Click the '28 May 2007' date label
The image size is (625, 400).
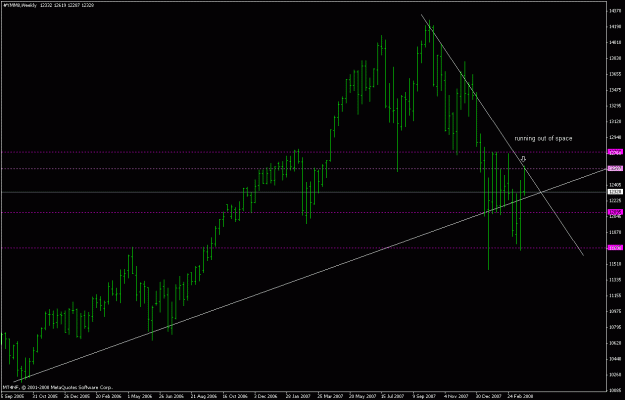361,397
